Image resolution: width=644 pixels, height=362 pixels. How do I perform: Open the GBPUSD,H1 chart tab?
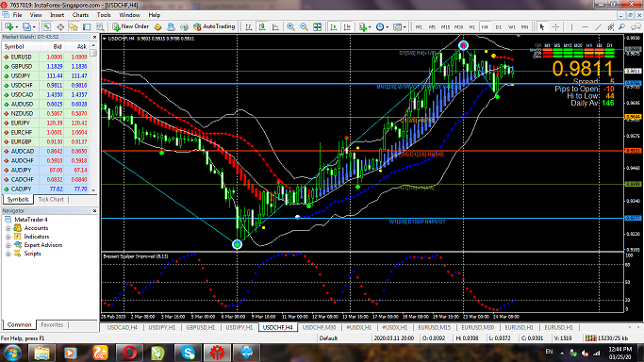pos(201,327)
